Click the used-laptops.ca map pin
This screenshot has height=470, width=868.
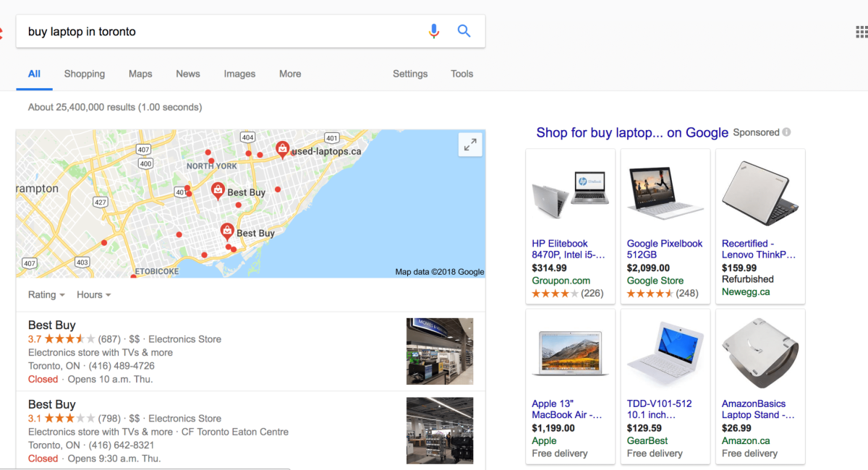coord(283,150)
